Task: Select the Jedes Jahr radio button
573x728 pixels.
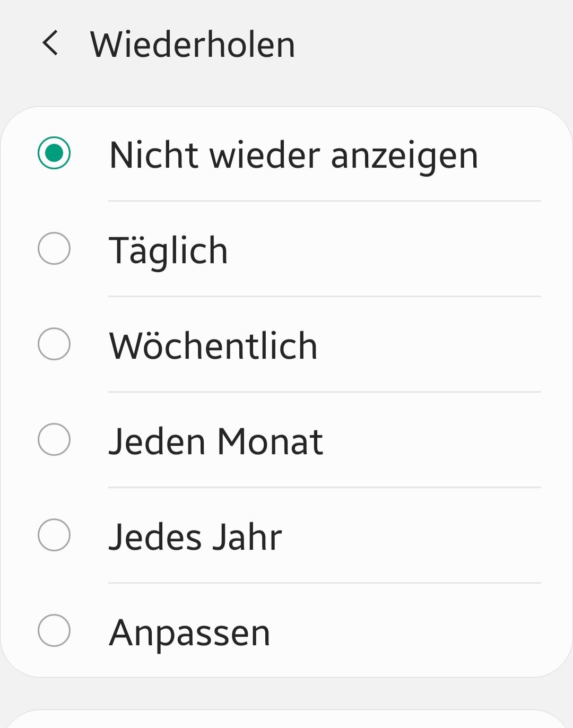Action: (54, 535)
